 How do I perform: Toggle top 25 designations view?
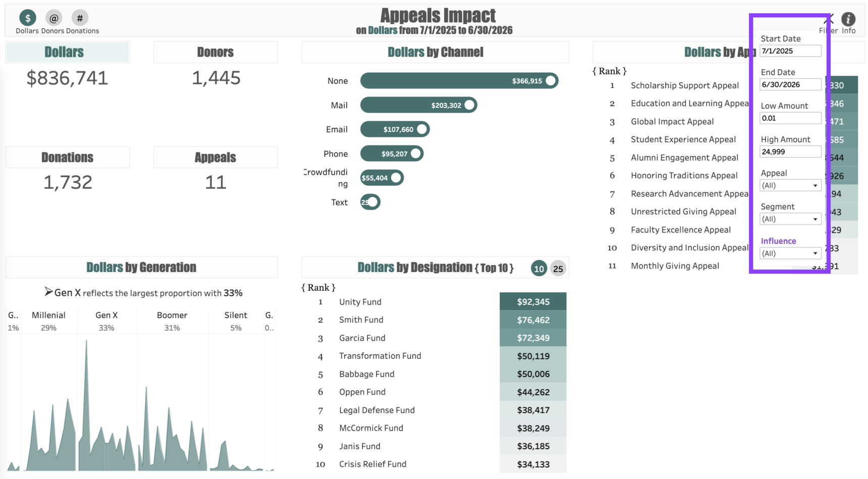tap(558, 269)
